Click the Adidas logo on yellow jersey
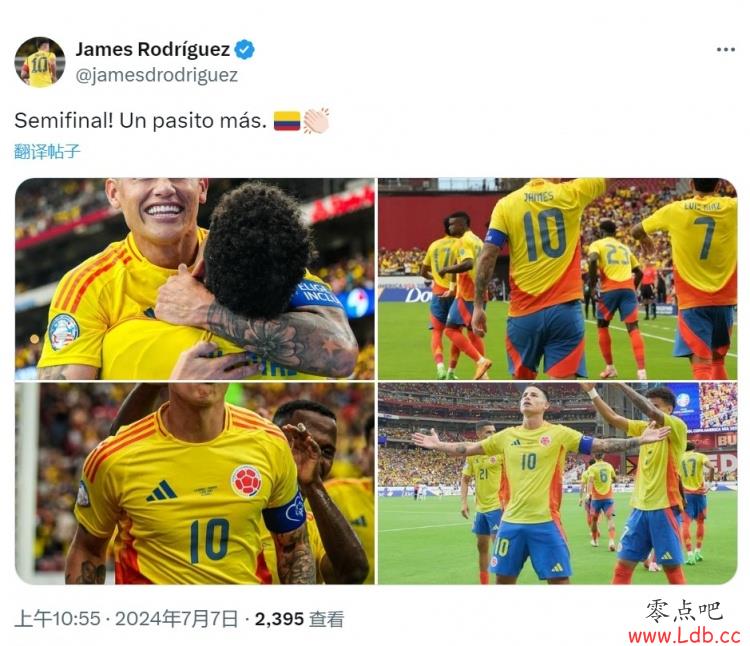This screenshot has height=646, width=750. click(161, 491)
